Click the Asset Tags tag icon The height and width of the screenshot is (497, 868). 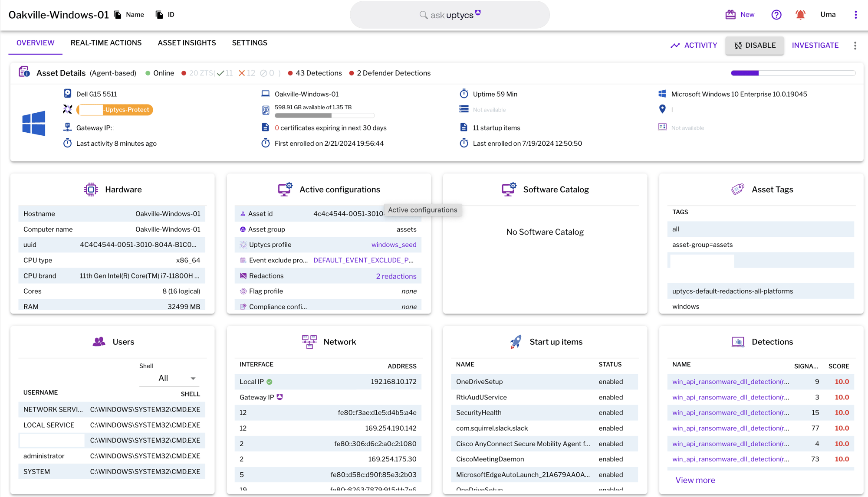tap(738, 190)
